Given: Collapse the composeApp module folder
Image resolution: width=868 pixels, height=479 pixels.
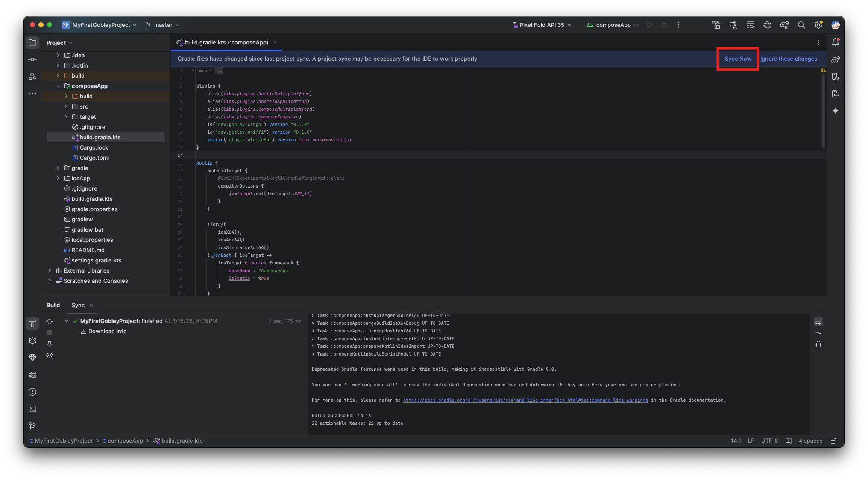Looking at the screenshot, I should pyautogui.click(x=58, y=86).
